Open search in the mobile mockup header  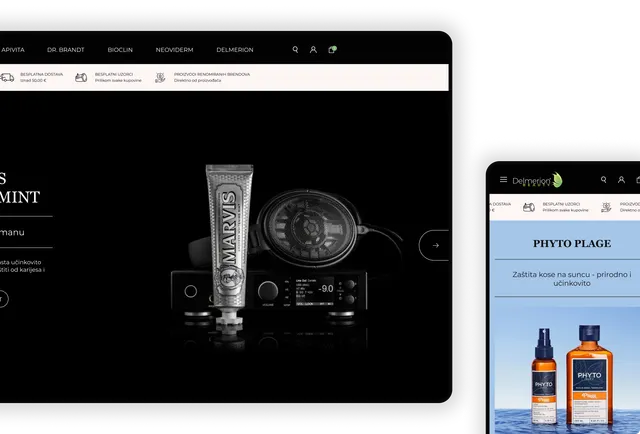[x=603, y=179]
